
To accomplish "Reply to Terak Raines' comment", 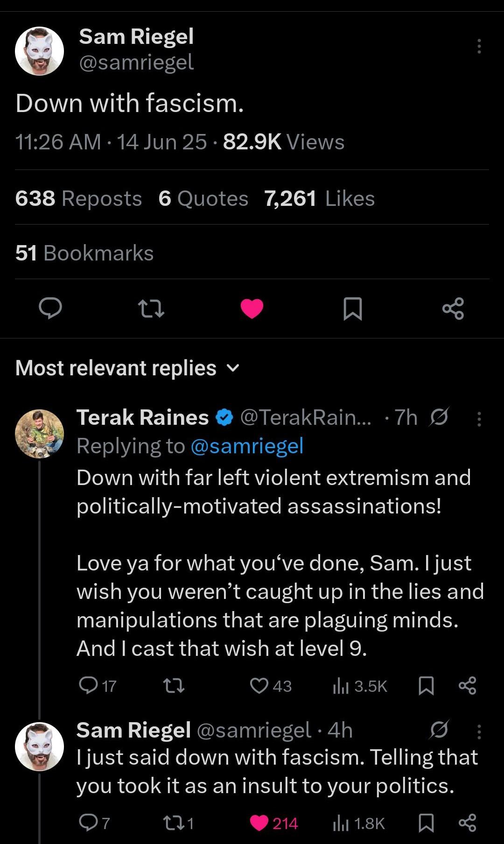I will click(x=88, y=686).
